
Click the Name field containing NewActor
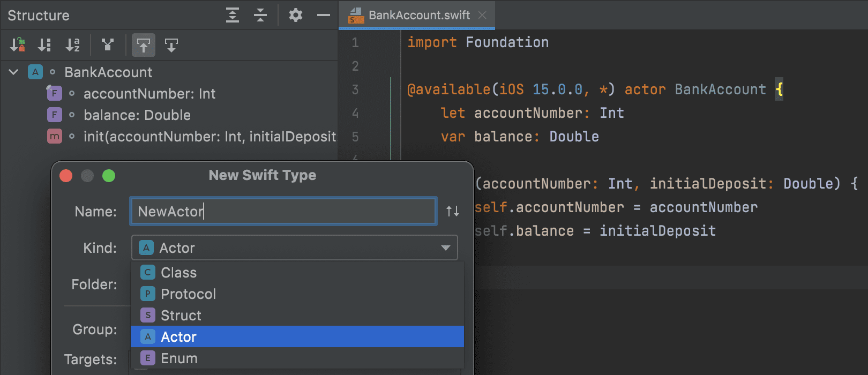click(x=283, y=211)
